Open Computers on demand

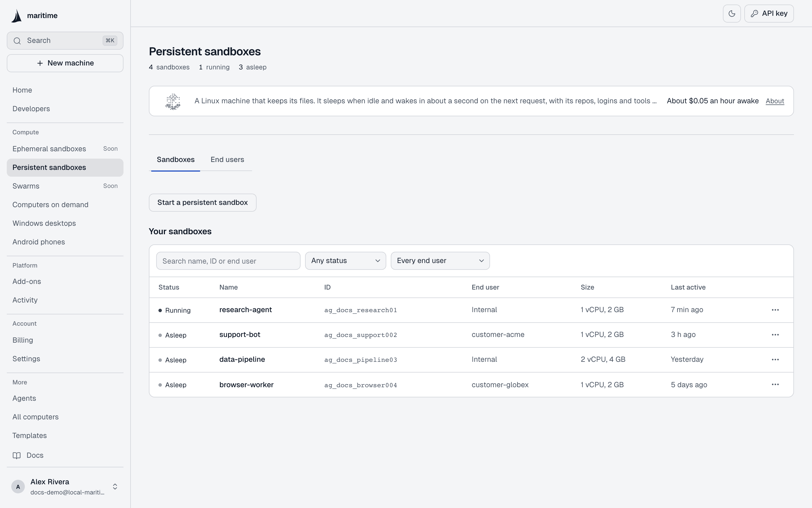(x=65, y=205)
